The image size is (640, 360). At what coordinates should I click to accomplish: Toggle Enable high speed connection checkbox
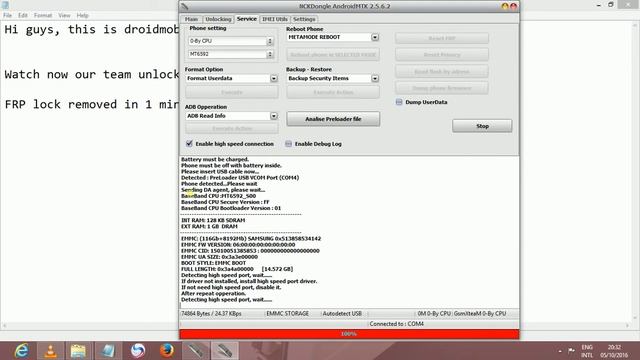[189, 144]
